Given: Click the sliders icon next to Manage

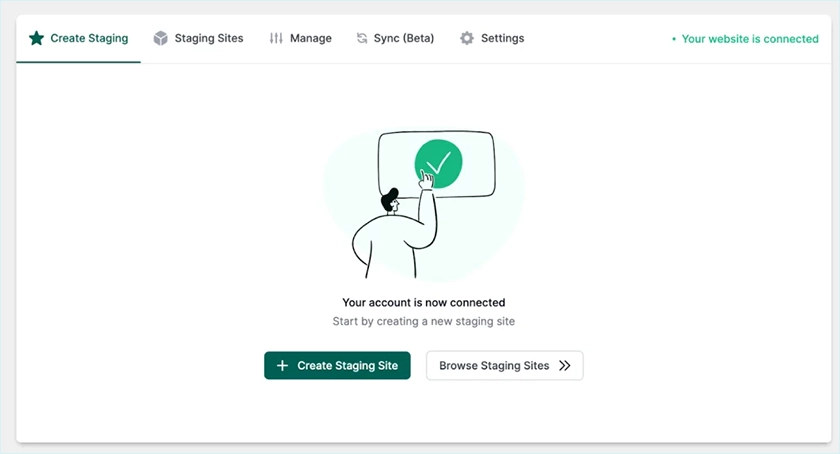Looking at the screenshot, I should click(276, 39).
